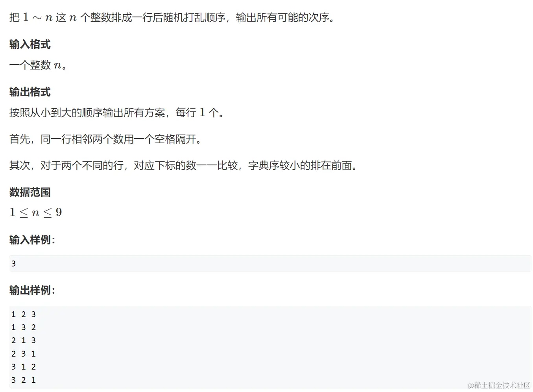This screenshot has width=533, height=392.
Task: Click the 稀土掘金技术社区 watermark
Action: click(499, 385)
